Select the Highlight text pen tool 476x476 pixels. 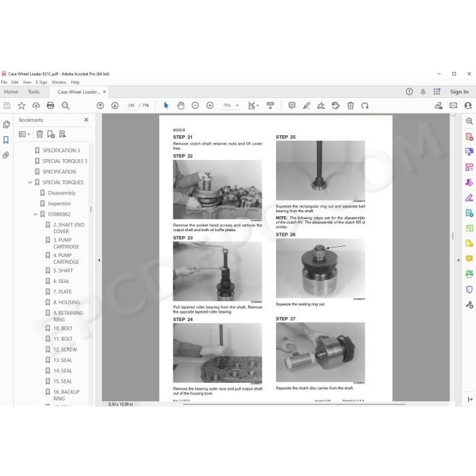(306, 105)
